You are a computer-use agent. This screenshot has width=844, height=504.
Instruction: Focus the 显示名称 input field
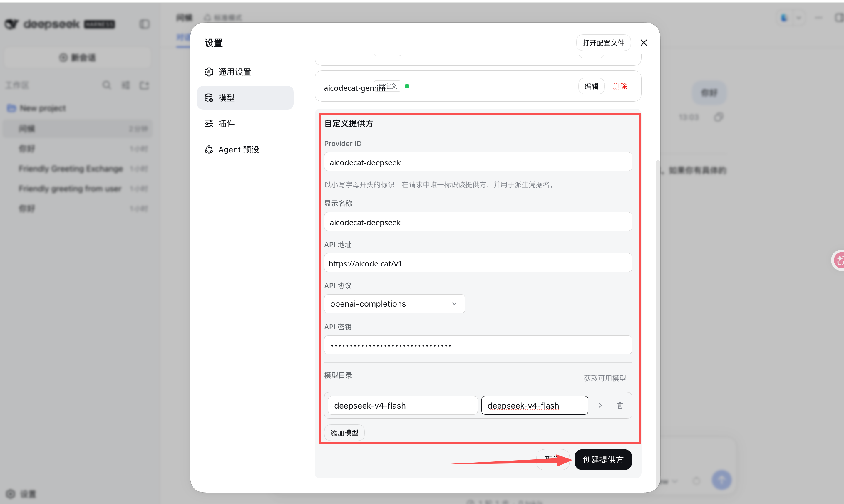pos(478,222)
